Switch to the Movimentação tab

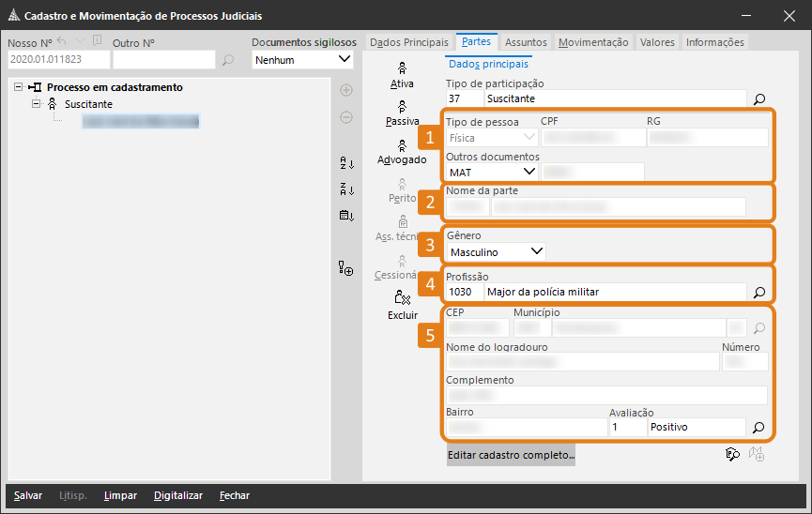coord(592,42)
